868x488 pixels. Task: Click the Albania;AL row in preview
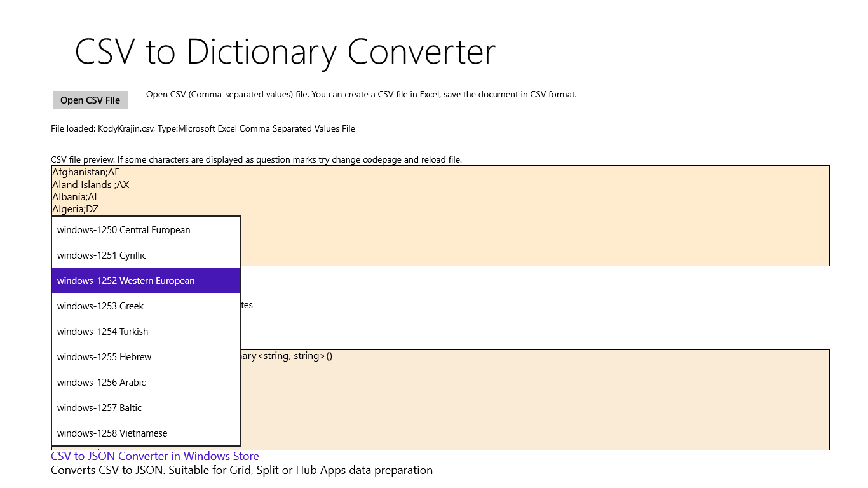pyautogui.click(x=76, y=197)
